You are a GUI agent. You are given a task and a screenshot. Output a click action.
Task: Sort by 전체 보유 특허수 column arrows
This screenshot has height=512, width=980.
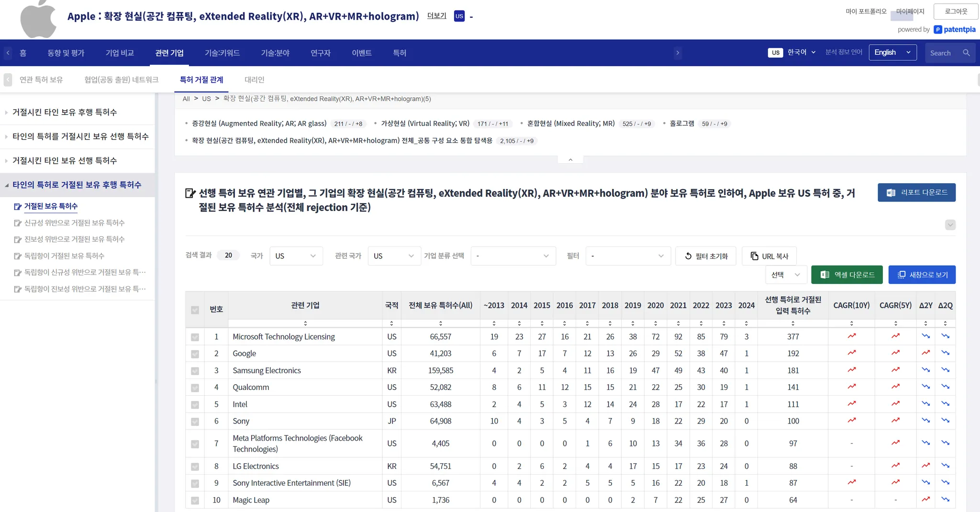coord(440,323)
